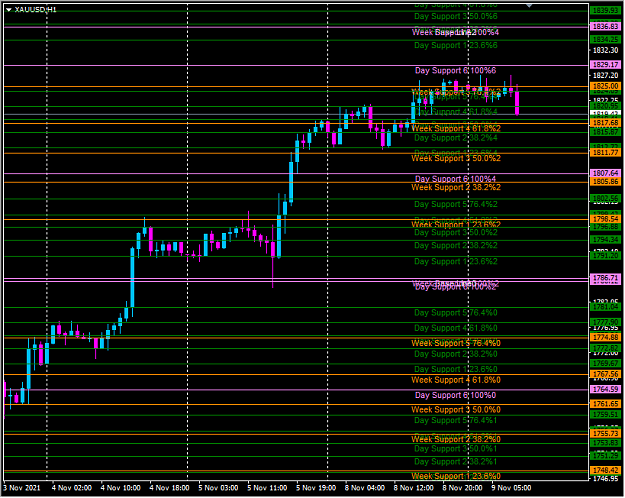Select the 1839.93 green price label
The width and height of the screenshot is (625, 498).
click(x=605, y=11)
